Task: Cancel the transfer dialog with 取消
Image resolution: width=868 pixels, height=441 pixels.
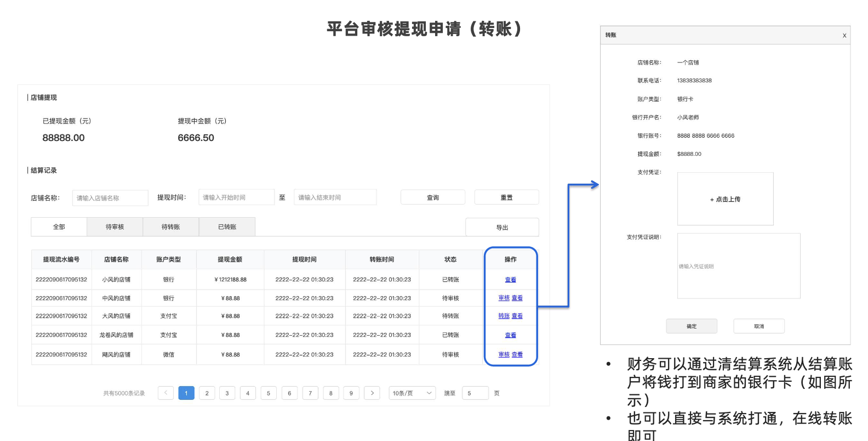Action: point(759,326)
